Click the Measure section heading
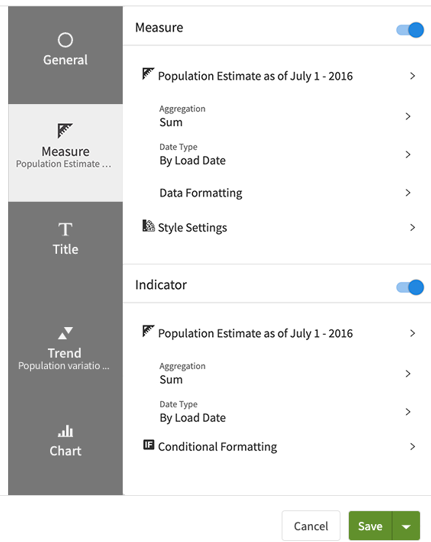The width and height of the screenshot is (431, 542). (x=159, y=27)
